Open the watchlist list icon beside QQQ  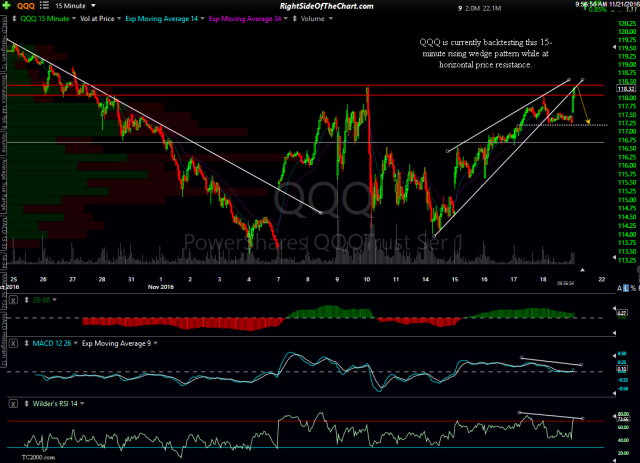[44, 5]
